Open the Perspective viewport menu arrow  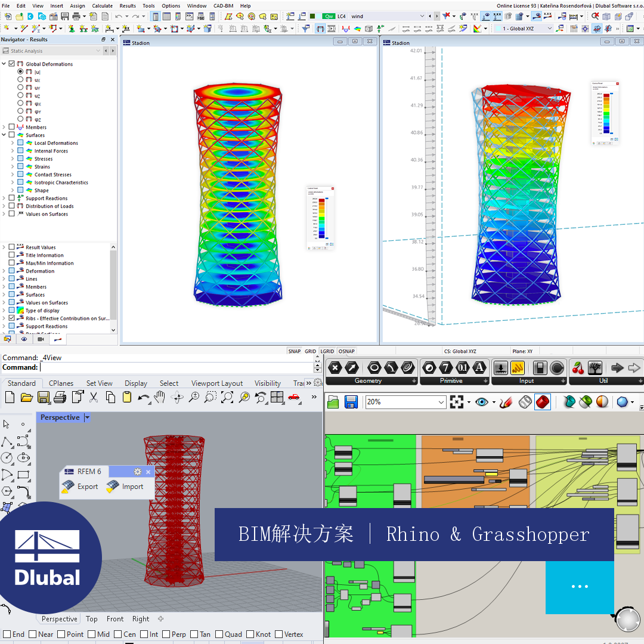click(x=86, y=417)
